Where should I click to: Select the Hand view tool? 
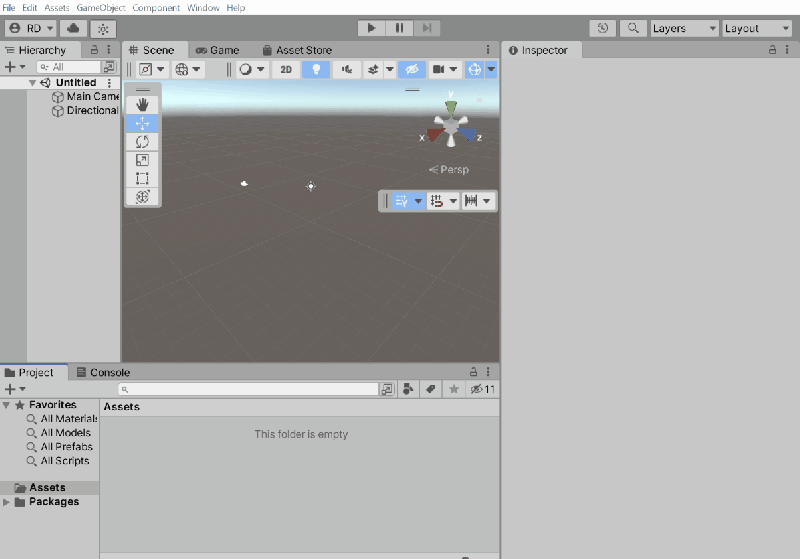(x=142, y=105)
